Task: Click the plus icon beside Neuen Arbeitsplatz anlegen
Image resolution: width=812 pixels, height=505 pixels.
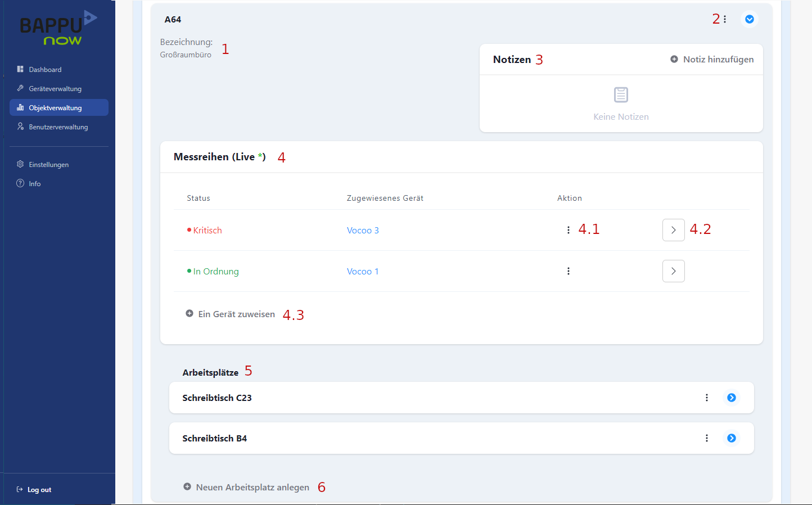Action: pos(187,486)
